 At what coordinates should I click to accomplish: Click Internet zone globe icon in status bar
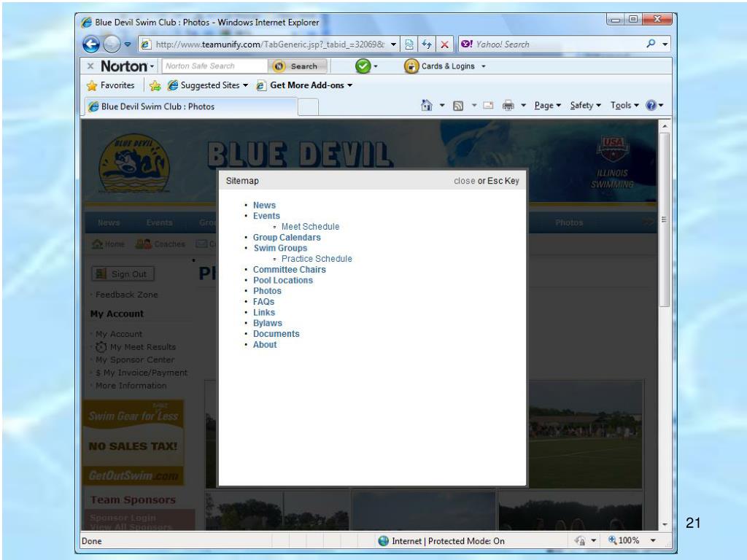[x=383, y=541]
